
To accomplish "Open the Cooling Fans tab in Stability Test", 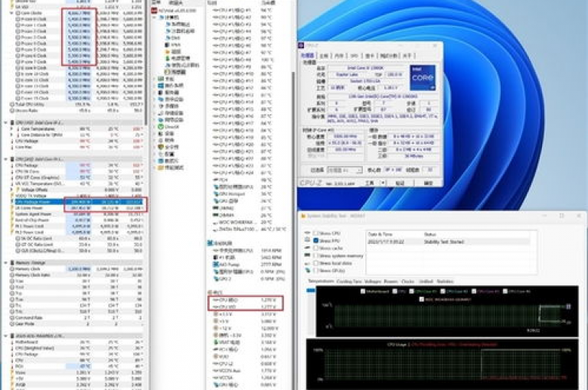I will point(349,281).
